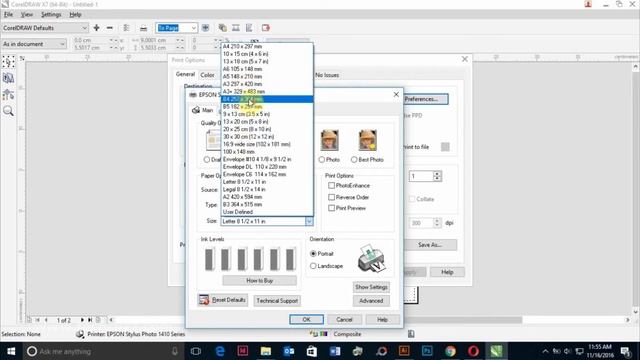640x360 pixels.
Task: Choose A4 210 x 297 mm paper size
Action: (x=267, y=46)
